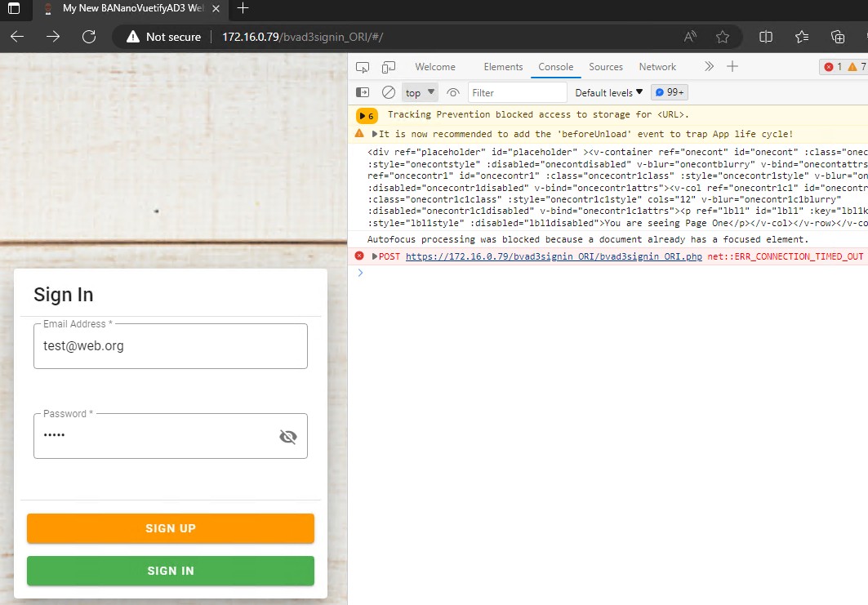This screenshot has height=605, width=868.
Task: Switch to the Welcome tab in DevTools
Action: tap(435, 67)
